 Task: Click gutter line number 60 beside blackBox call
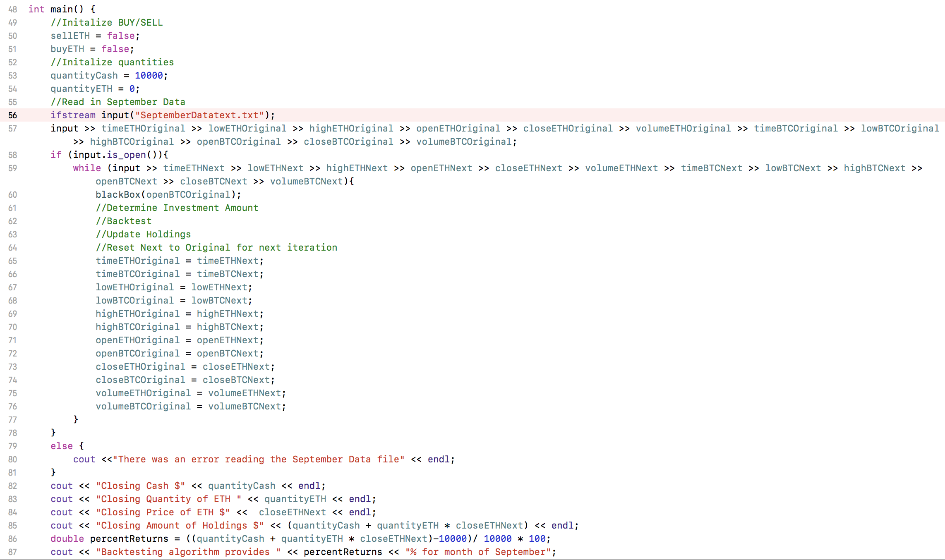pyautogui.click(x=12, y=195)
